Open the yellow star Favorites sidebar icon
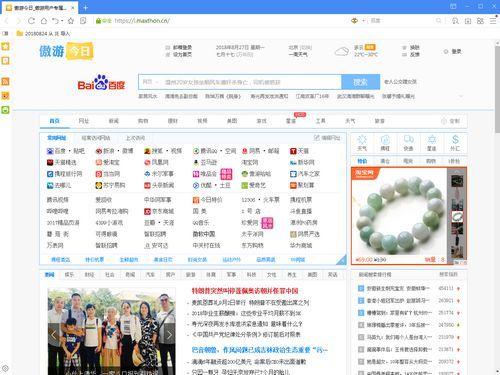Viewport: 500px width, 375px height. click(5, 46)
